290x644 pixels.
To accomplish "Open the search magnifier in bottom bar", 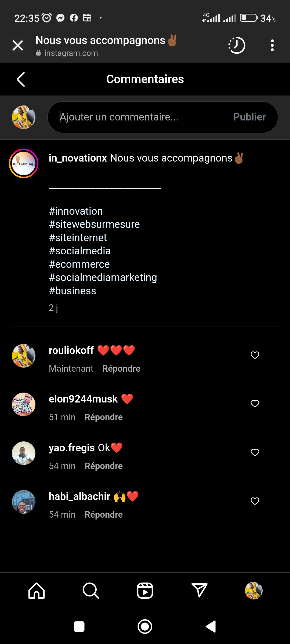I will (x=91, y=591).
